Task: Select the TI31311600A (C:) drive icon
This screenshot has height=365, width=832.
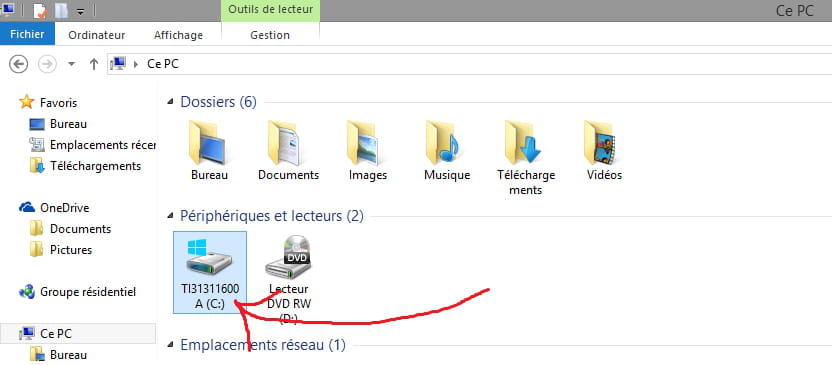Action: coord(210,257)
